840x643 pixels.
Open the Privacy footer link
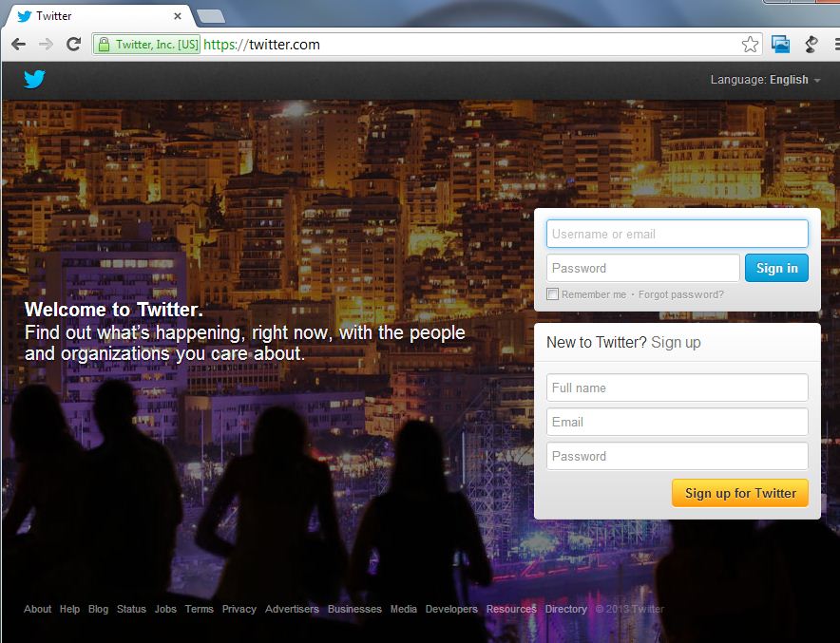pos(239,609)
